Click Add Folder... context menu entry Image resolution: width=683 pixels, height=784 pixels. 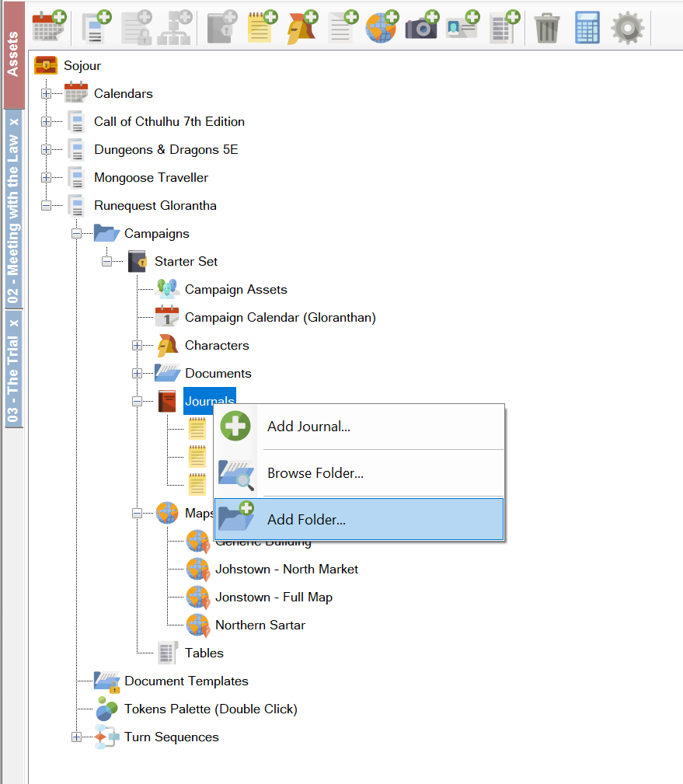click(306, 520)
